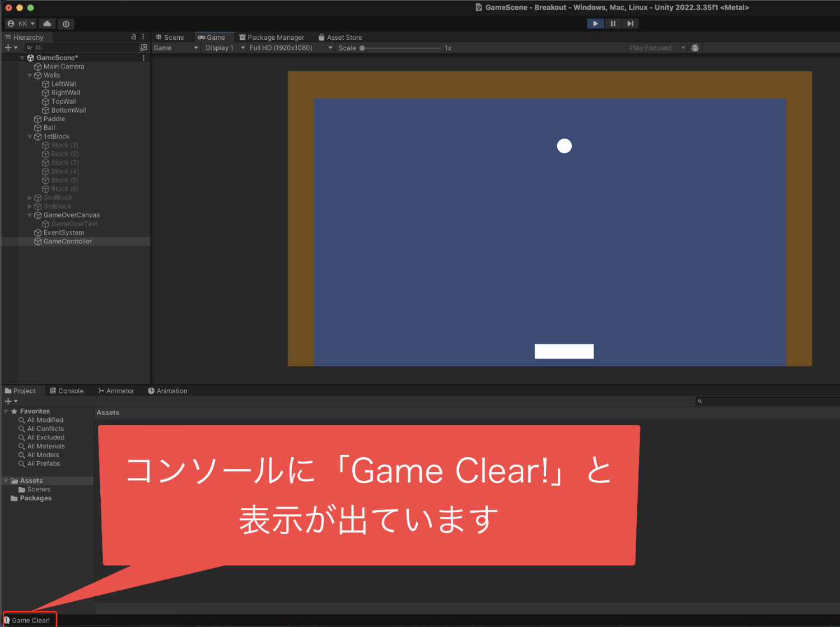Collapse the GameOverCanvas group
Screen dimensions: 840x627
(x=30, y=215)
